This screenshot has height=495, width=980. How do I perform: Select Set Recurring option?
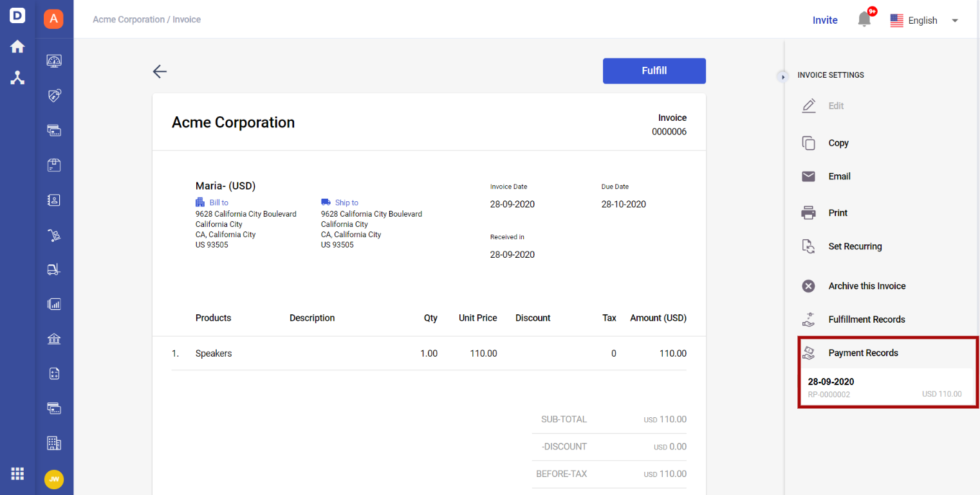855,246
